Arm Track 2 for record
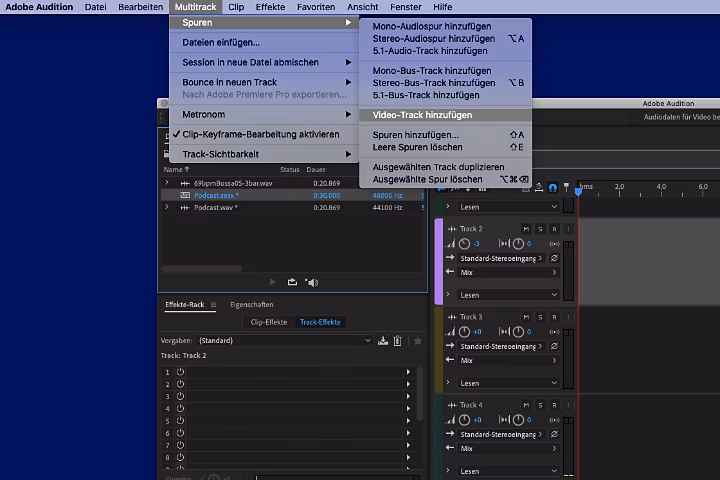720x480 pixels. pos(554,229)
